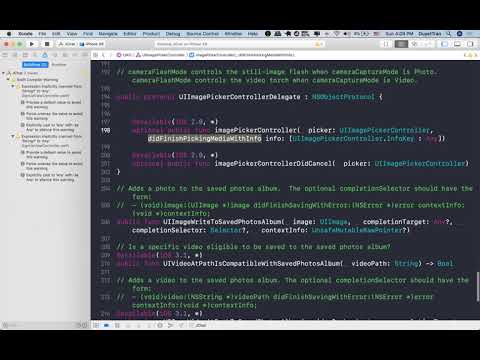Toggle breakpoints activation in debug bar
The height and width of the screenshot is (360, 480).
click(106, 325)
